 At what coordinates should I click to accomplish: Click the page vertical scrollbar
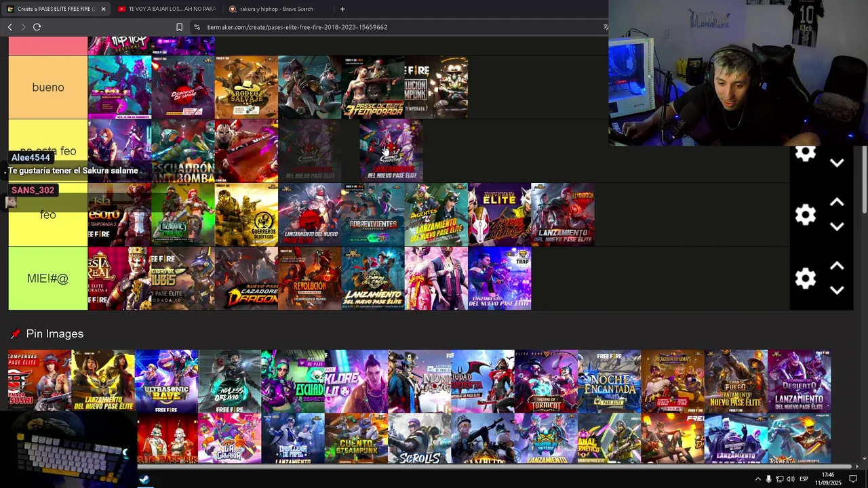click(x=864, y=180)
